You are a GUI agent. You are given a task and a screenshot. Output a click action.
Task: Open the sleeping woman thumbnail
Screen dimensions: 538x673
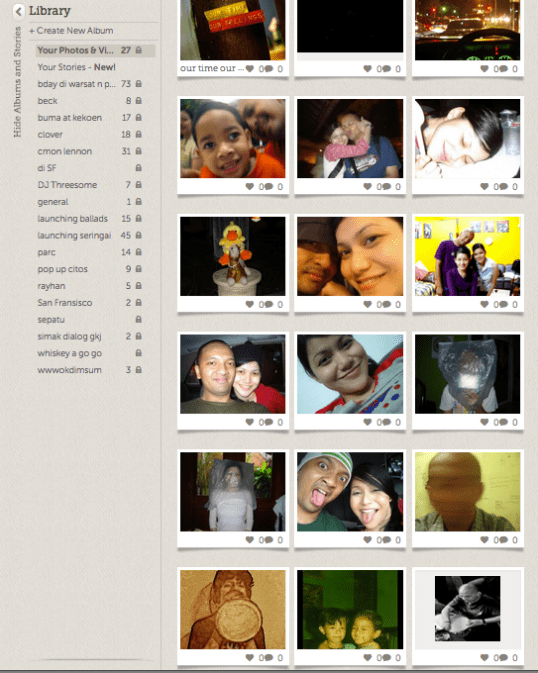(468, 138)
